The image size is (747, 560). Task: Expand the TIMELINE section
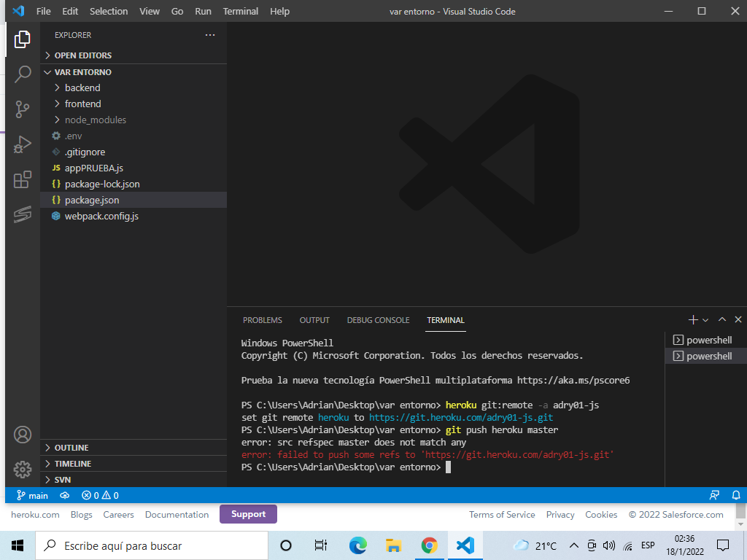click(133, 464)
